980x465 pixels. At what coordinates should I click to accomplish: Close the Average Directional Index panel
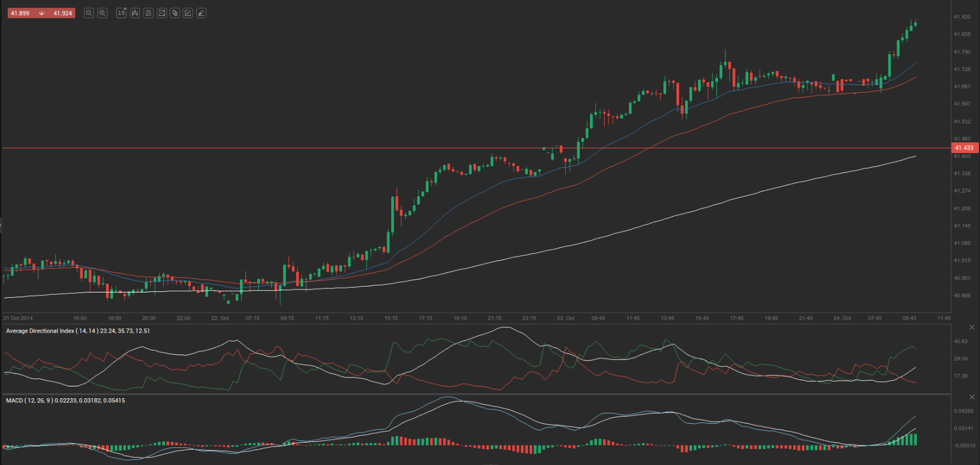(x=972, y=327)
